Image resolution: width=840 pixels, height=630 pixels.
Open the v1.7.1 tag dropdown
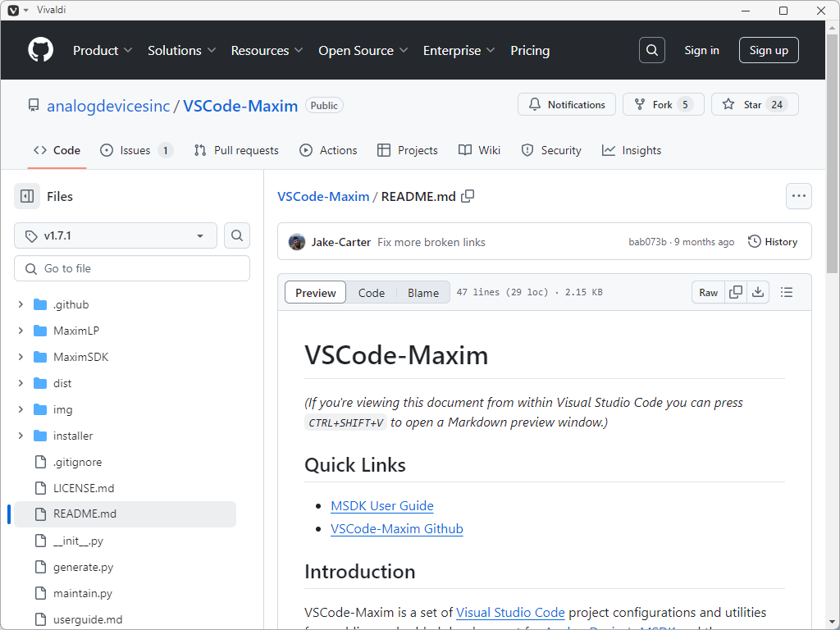(116, 235)
